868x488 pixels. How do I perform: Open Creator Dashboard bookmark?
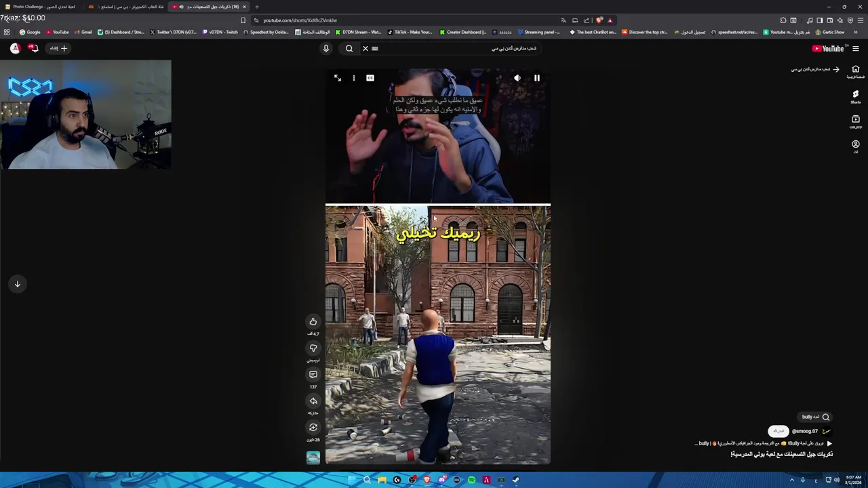tap(462, 32)
